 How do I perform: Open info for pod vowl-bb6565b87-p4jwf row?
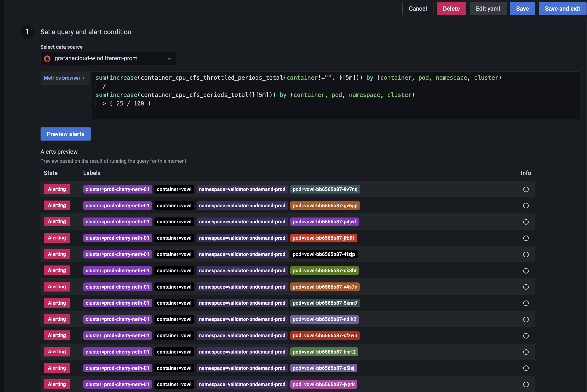tap(526, 222)
